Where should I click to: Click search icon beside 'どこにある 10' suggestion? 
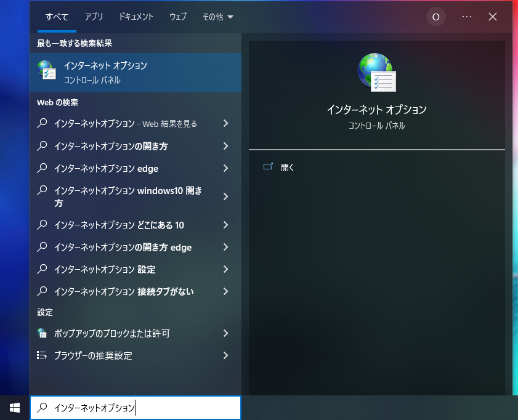point(42,225)
